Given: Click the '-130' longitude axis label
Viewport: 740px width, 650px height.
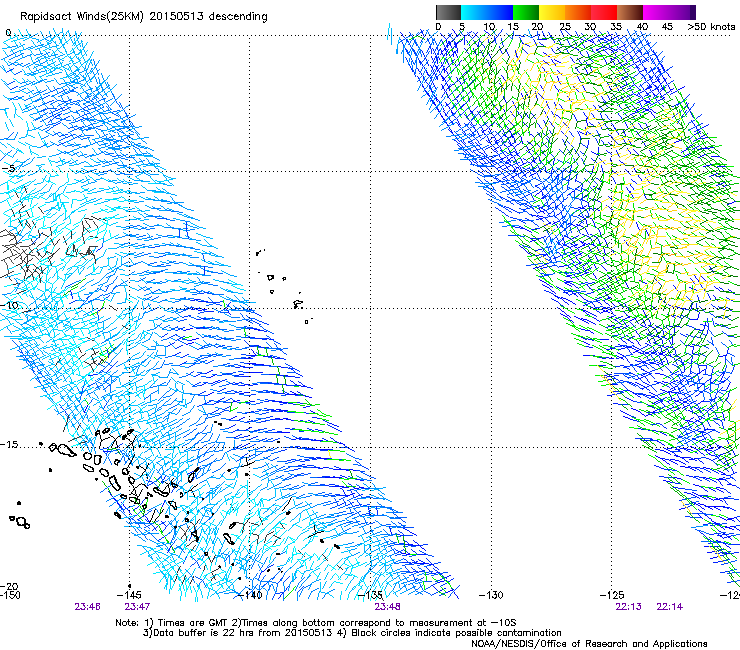Looking at the screenshot, I should click(x=491, y=595).
